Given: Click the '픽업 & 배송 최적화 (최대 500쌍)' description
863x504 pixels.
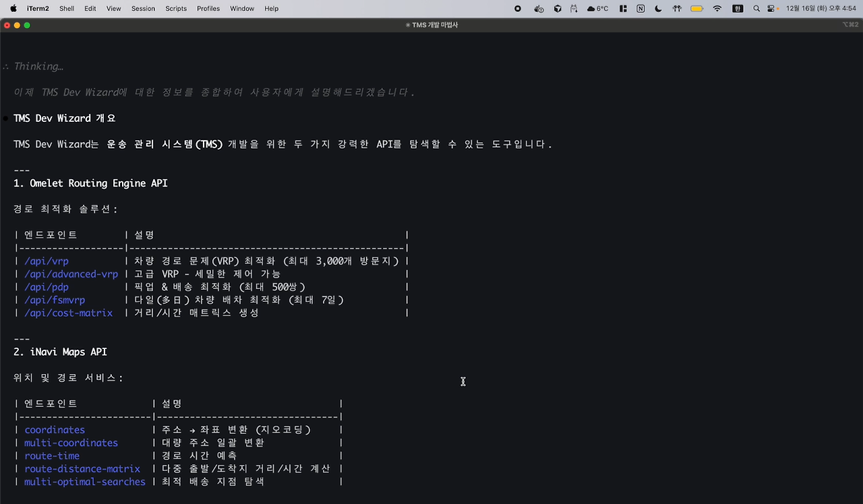Looking at the screenshot, I should (x=220, y=287).
